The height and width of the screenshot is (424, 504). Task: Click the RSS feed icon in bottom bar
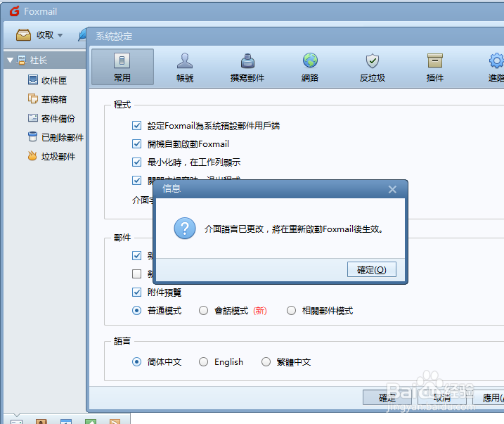click(115, 421)
